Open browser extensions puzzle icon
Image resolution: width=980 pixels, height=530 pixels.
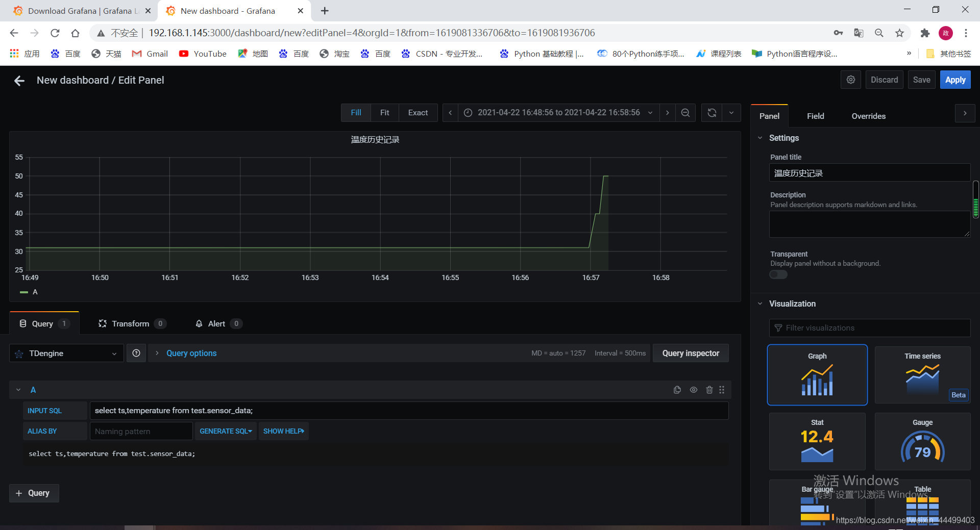(x=925, y=33)
